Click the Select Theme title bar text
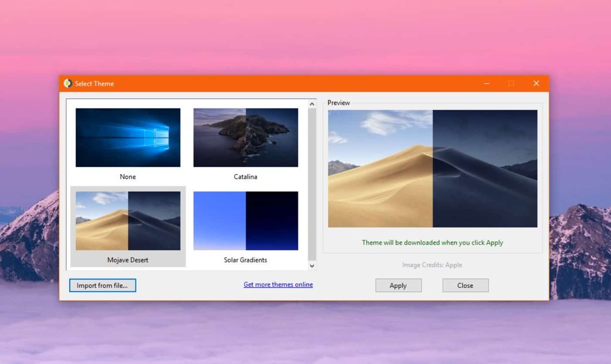 [94, 84]
